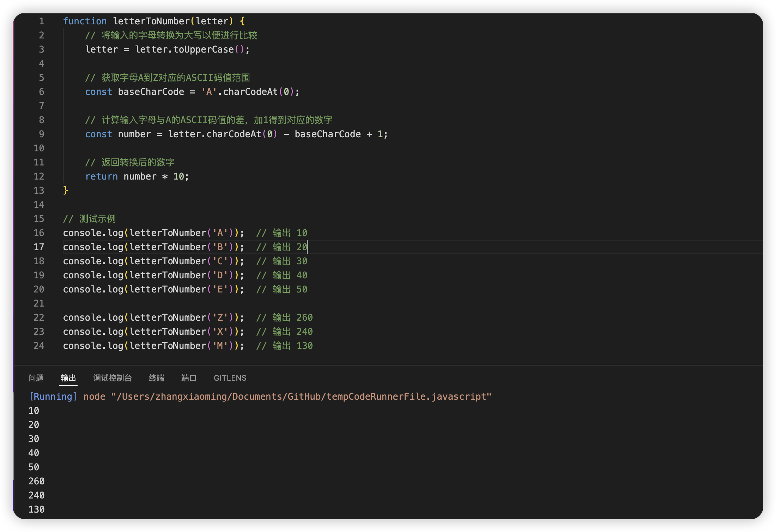
Task: Click the function keyword on line 1
Action: (x=85, y=21)
